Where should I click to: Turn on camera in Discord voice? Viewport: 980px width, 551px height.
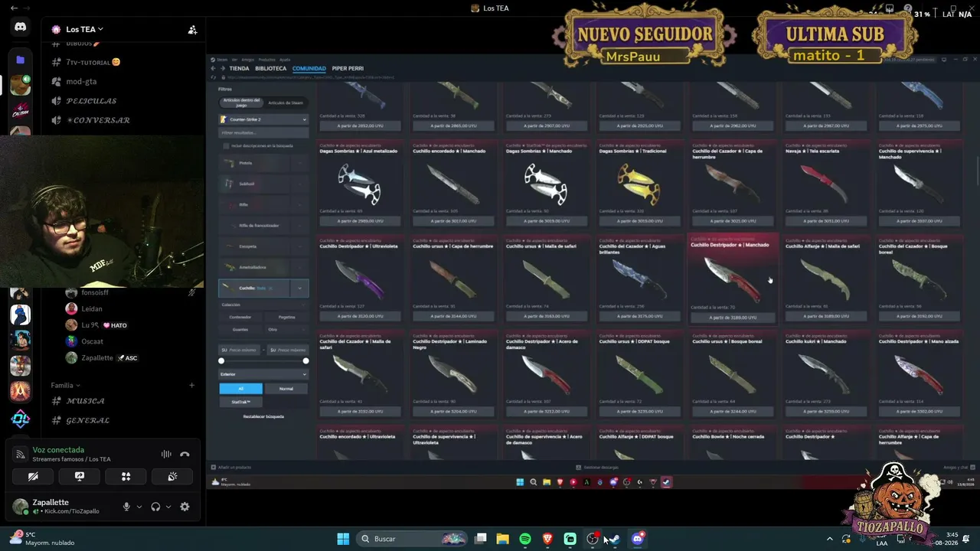point(33,476)
